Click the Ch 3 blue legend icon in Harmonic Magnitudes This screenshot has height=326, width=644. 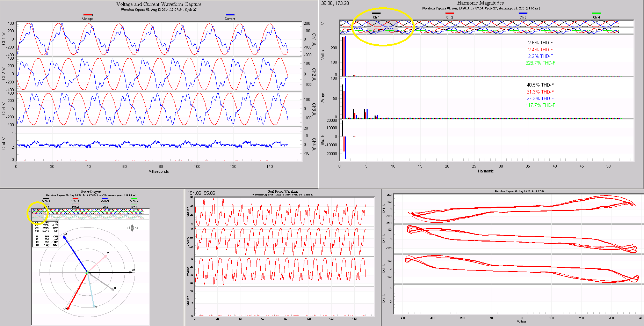[x=523, y=13]
